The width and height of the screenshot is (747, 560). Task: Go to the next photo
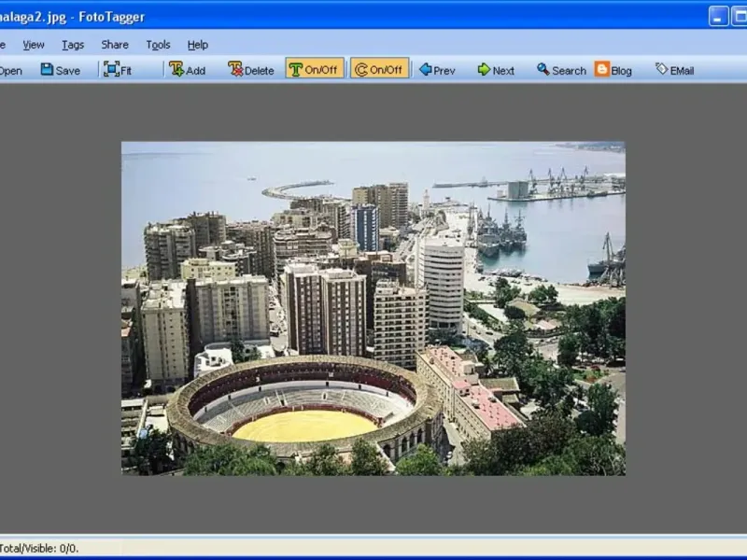click(496, 70)
